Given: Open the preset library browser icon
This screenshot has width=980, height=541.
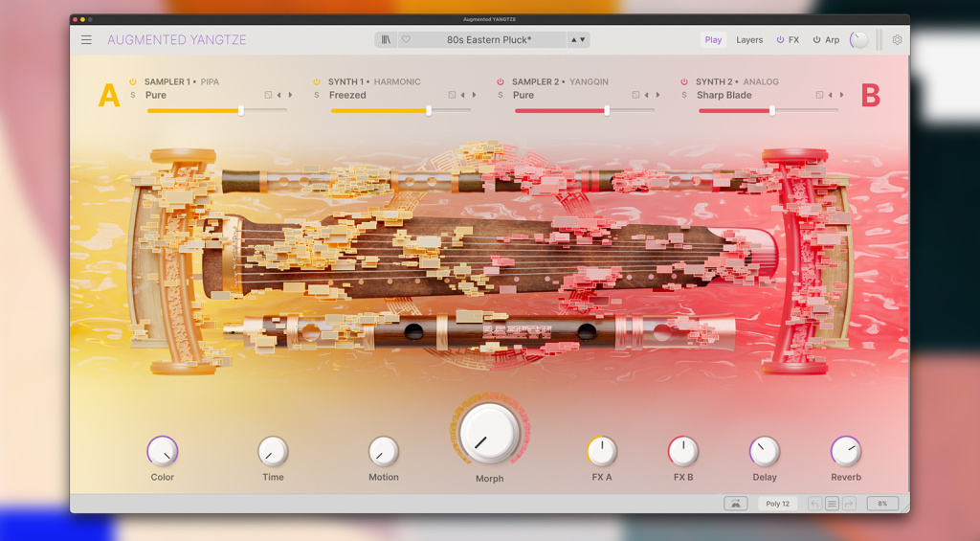Looking at the screenshot, I should (x=387, y=39).
